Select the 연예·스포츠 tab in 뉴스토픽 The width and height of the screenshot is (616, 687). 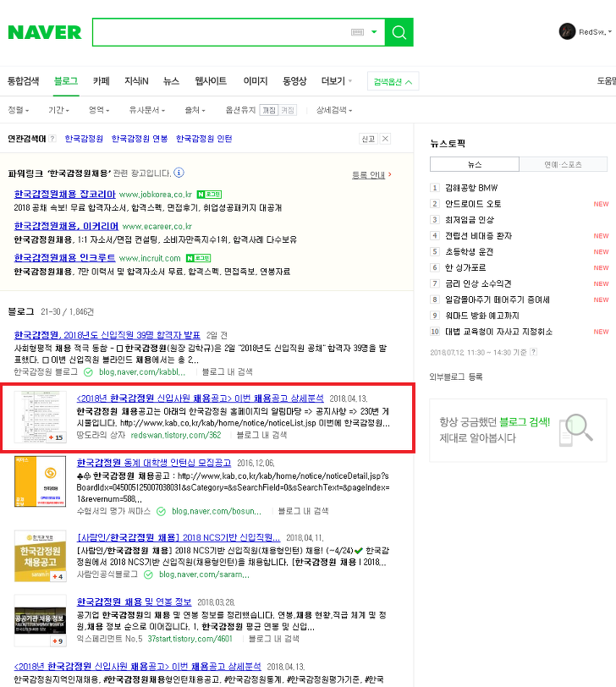click(564, 164)
